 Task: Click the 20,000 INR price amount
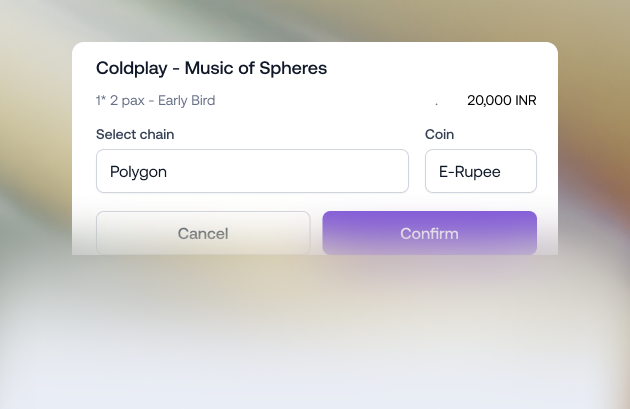(501, 100)
